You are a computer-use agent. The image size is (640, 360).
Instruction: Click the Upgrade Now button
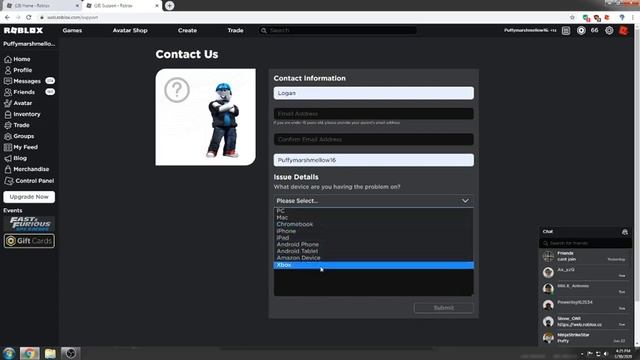coord(29,197)
